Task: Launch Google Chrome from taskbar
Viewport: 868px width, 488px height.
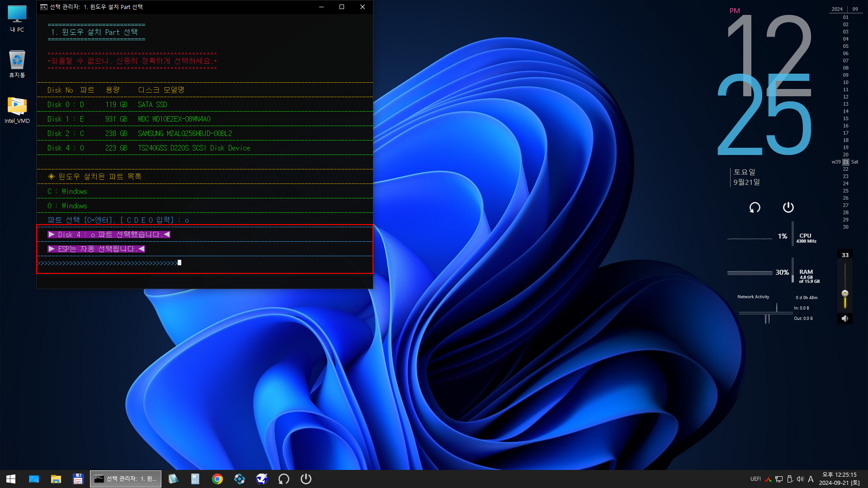Action: tap(217, 479)
